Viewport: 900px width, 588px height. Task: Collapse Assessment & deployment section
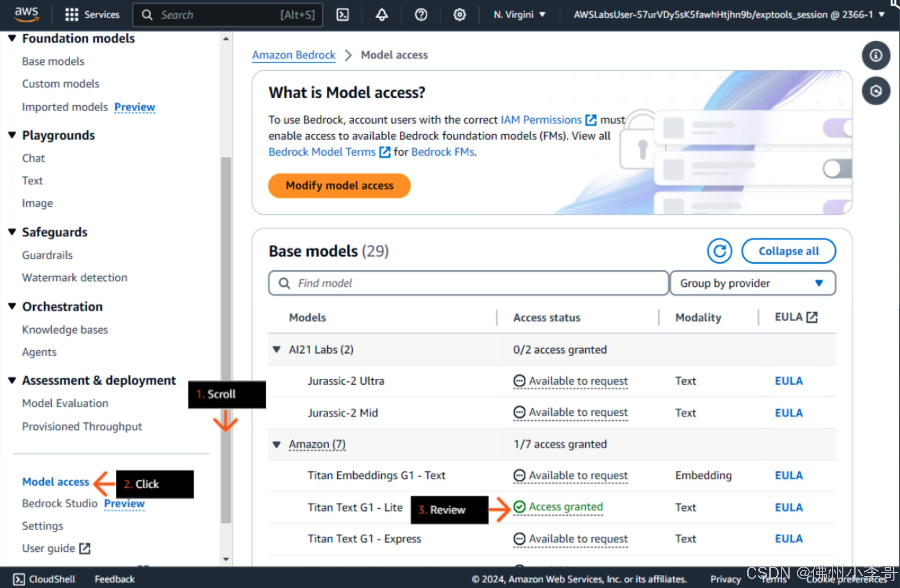[x=12, y=380]
